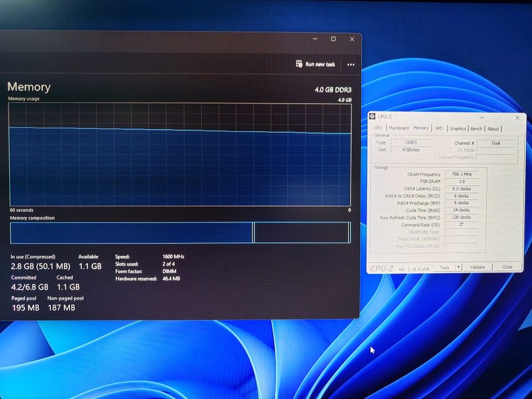
Task: Click the Command Rate 2T value
Action: [x=461, y=224]
